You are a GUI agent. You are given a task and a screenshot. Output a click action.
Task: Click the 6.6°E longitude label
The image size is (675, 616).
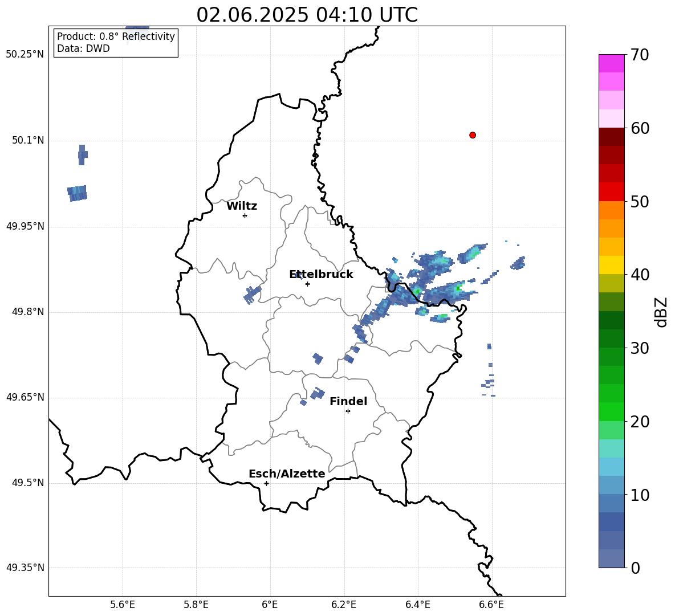pyautogui.click(x=491, y=605)
